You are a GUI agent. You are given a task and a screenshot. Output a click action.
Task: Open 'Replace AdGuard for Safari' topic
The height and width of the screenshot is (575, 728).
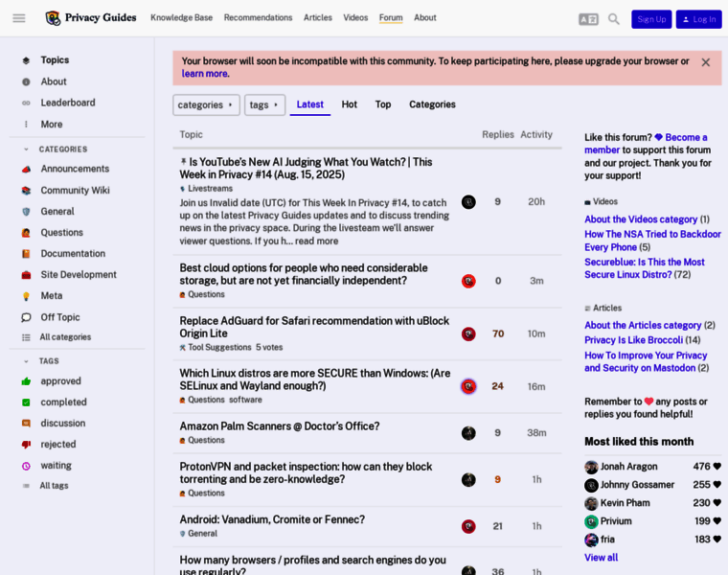pos(314,328)
